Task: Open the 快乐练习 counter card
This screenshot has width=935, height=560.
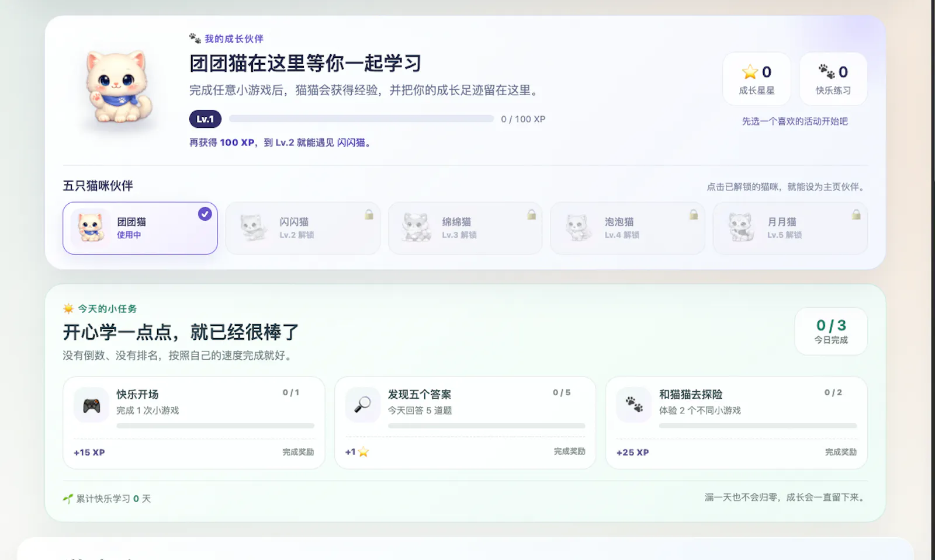Action: pyautogui.click(x=833, y=79)
